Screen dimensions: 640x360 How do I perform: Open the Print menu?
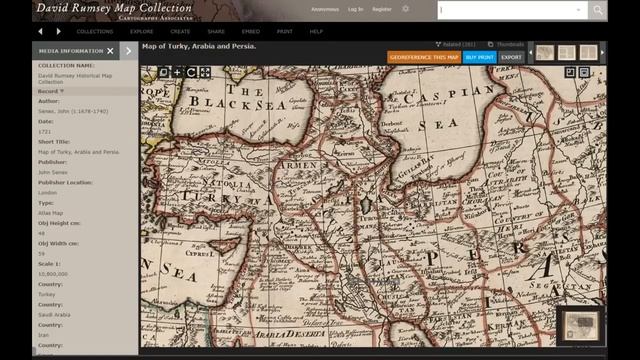[x=284, y=31]
